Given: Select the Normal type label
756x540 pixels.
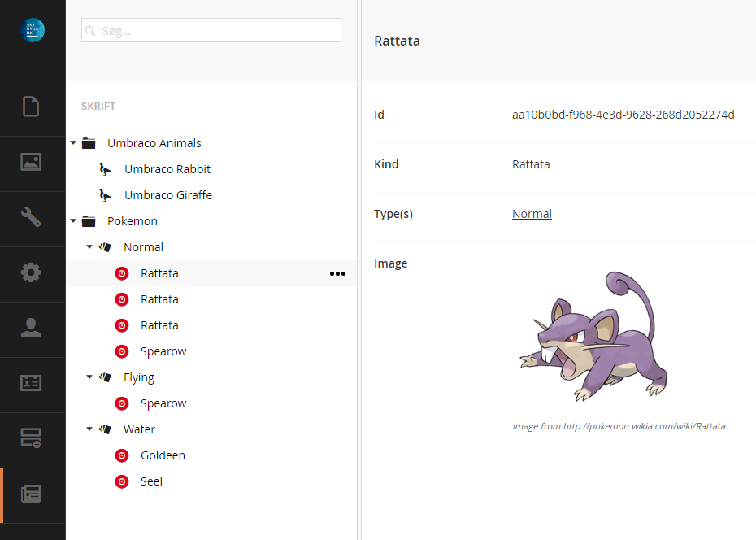Looking at the screenshot, I should coord(143,247).
